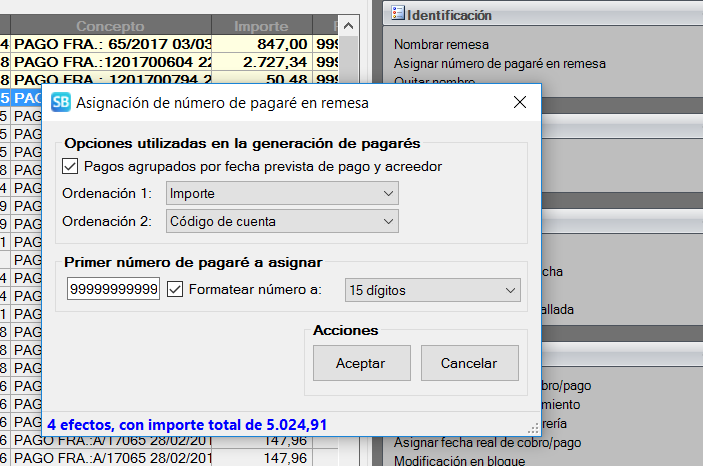
Task: Click the dialog resize grip corner
Action: point(534,429)
